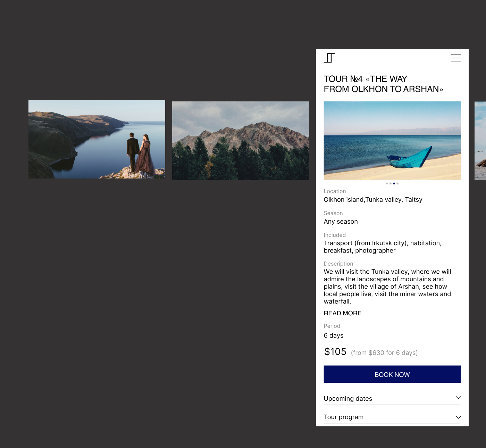Select the second carousel dot
The height and width of the screenshot is (448, 486).
coord(391,183)
